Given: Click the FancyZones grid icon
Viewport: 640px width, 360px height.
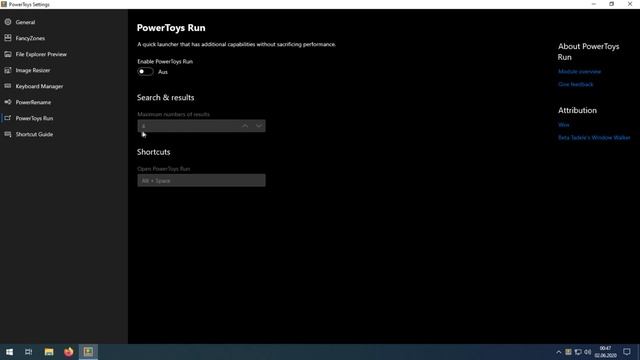Looking at the screenshot, I should (x=8, y=38).
